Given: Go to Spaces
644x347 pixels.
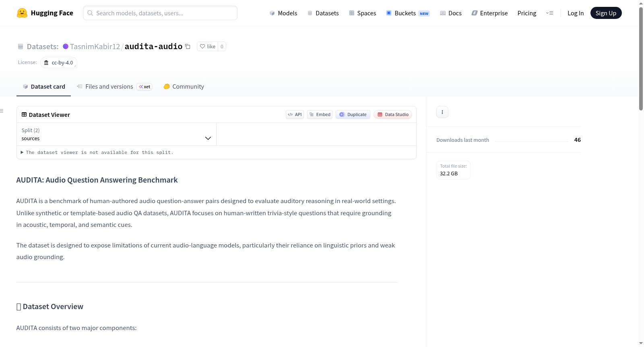Looking at the screenshot, I should (362, 13).
